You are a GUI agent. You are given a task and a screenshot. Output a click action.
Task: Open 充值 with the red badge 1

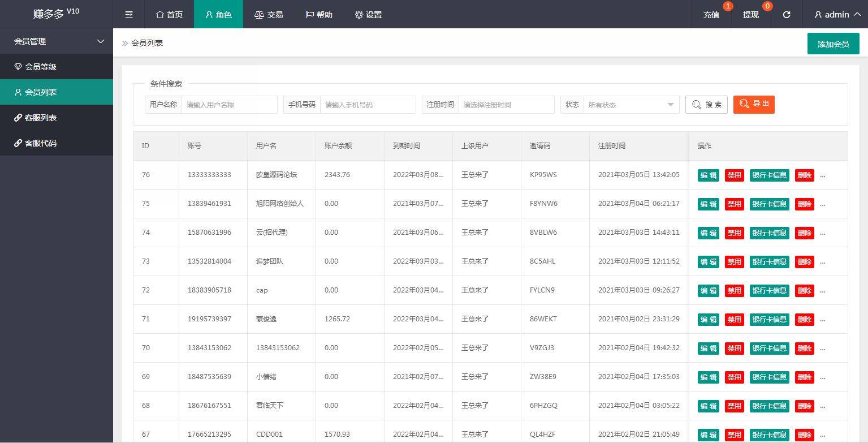click(711, 15)
